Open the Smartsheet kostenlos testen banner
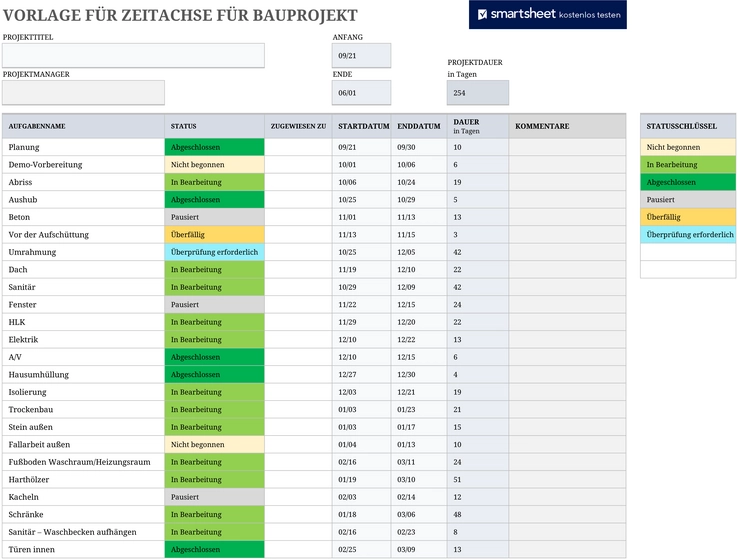Image resolution: width=738 pixels, height=560 pixels. [x=548, y=15]
